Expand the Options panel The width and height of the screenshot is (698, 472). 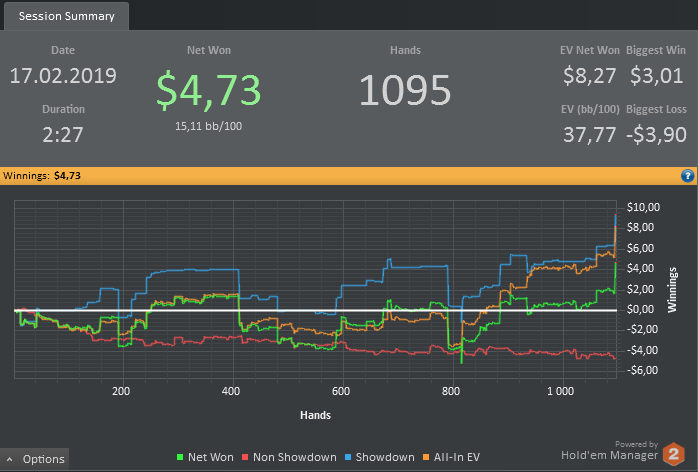(x=35, y=459)
